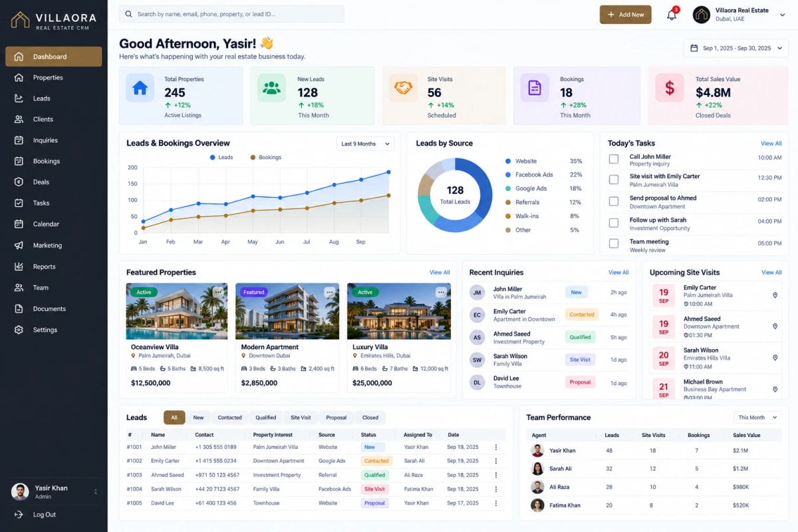The width and height of the screenshot is (798, 532).
Task: Click the Log Out icon
Action: tap(19, 515)
